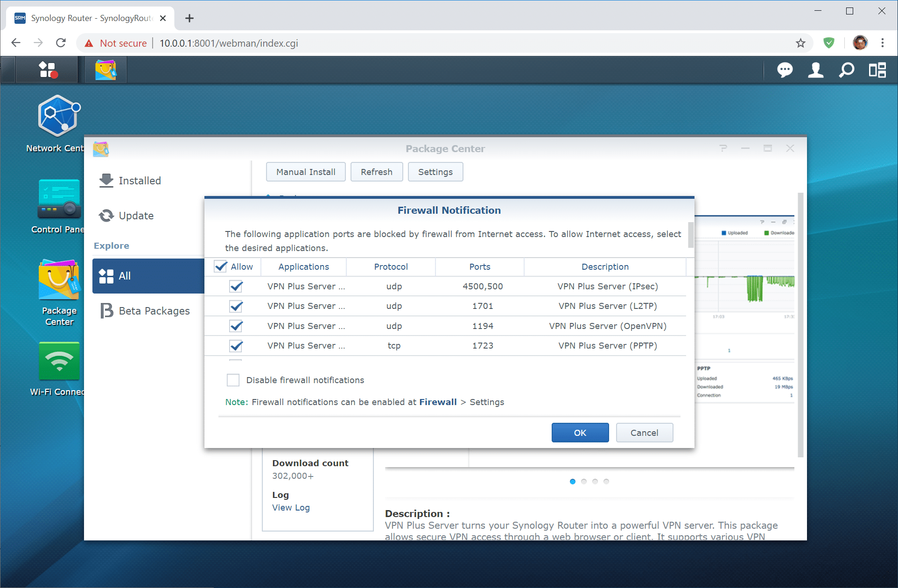Click OK to confirm firewall notification
Screen dimensions: 898x588
point(580,433)
